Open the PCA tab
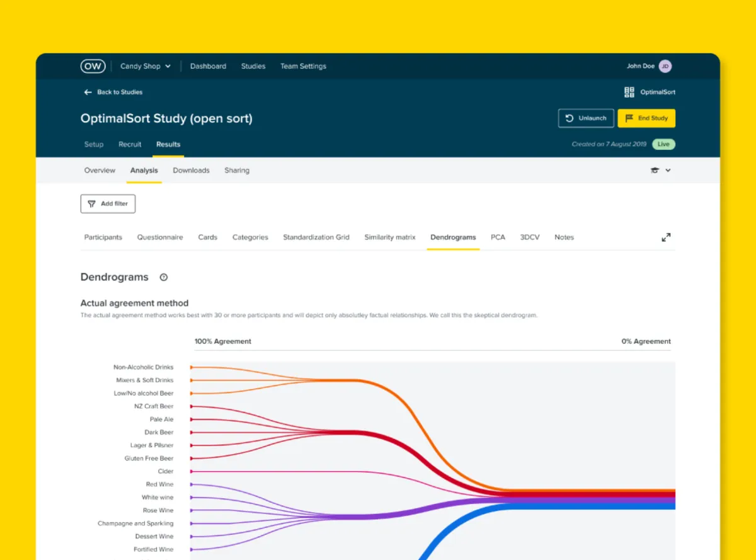This screenshot has height=560, width=756. coord(498,237)
